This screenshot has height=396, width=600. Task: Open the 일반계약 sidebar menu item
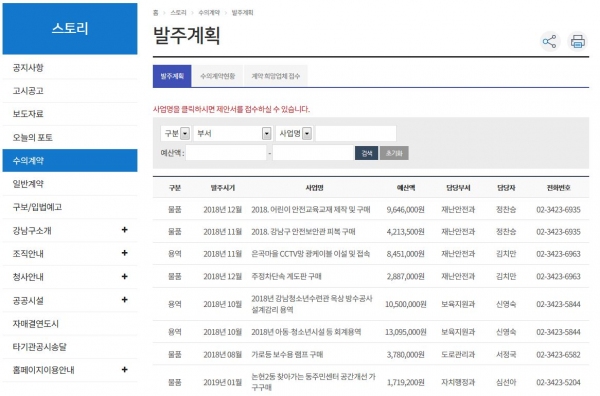pyautogui.click(x=70, y=184)
